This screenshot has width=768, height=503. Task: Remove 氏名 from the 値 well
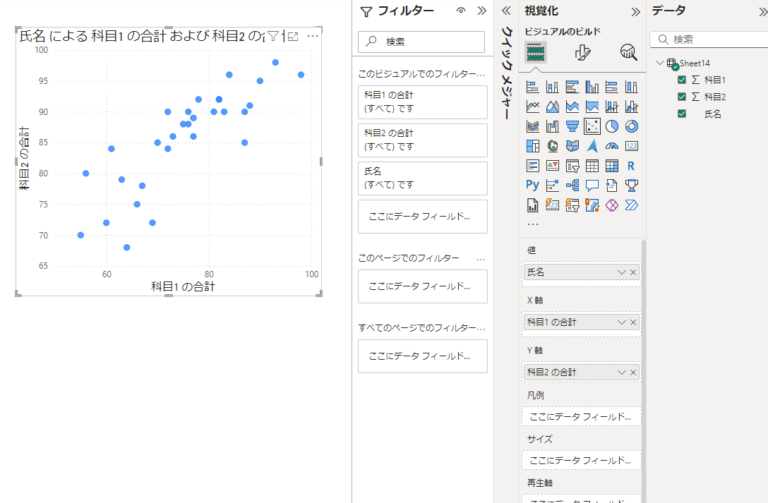(x=633, y=272)
